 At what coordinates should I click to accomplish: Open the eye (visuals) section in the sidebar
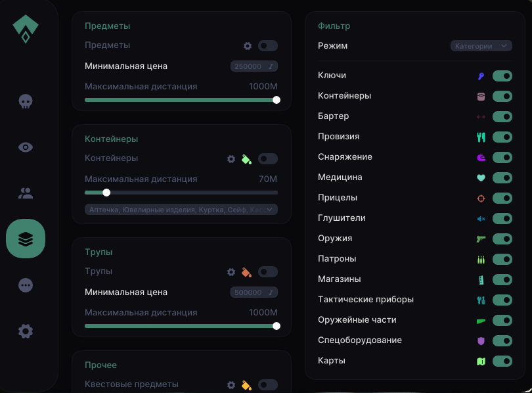pos(25,147)
